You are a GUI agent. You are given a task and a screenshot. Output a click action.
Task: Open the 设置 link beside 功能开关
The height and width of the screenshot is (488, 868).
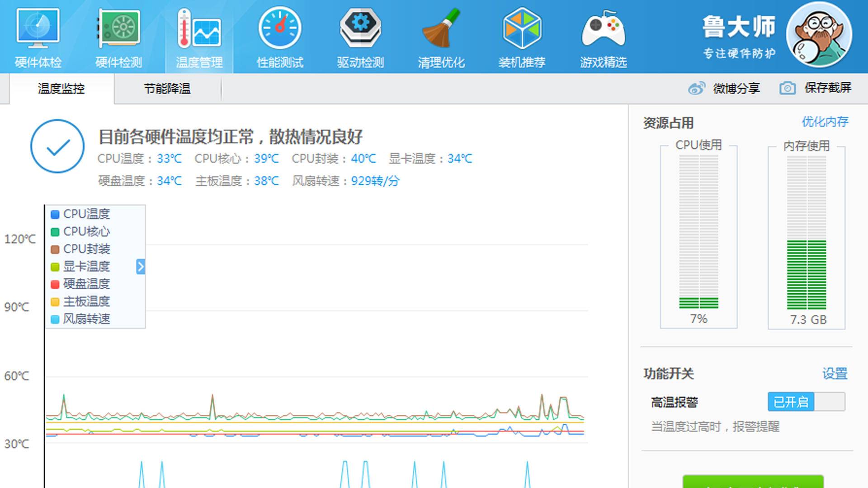coord(834,374)
